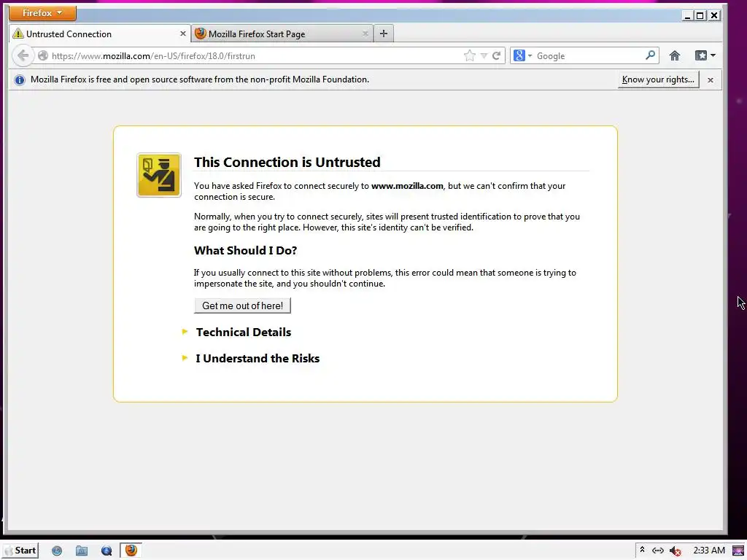
Task: Click the bold www.mozilla.com text
Action: [x=407, y=186]
